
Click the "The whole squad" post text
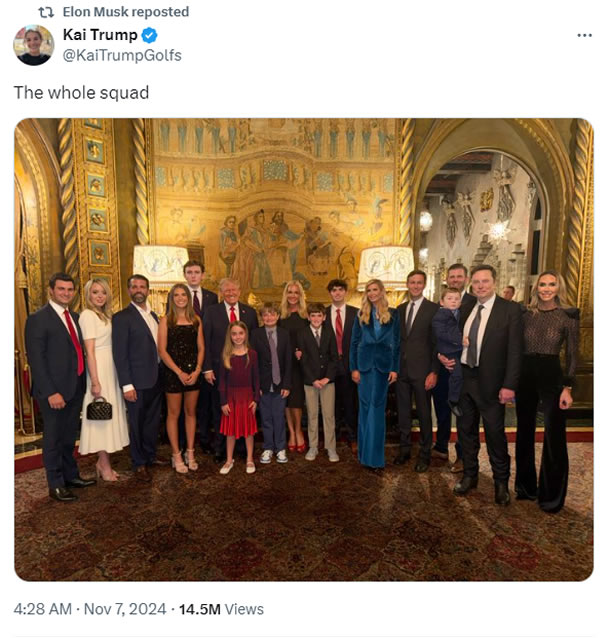[81, 92]
